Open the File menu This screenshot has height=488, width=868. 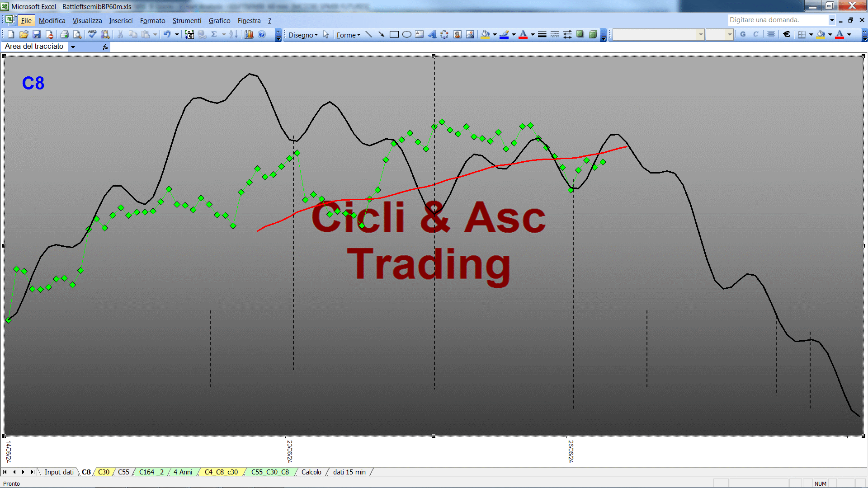[x=26, y=20]
